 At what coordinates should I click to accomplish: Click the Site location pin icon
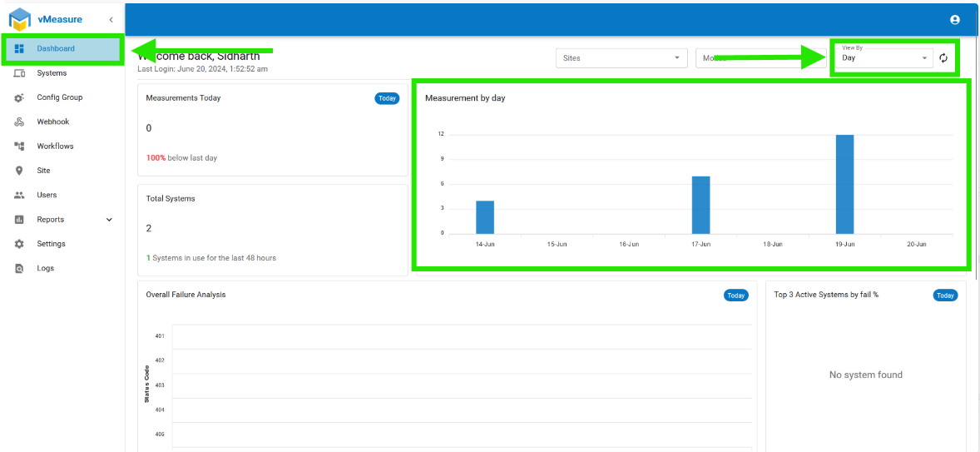(19, 171)
